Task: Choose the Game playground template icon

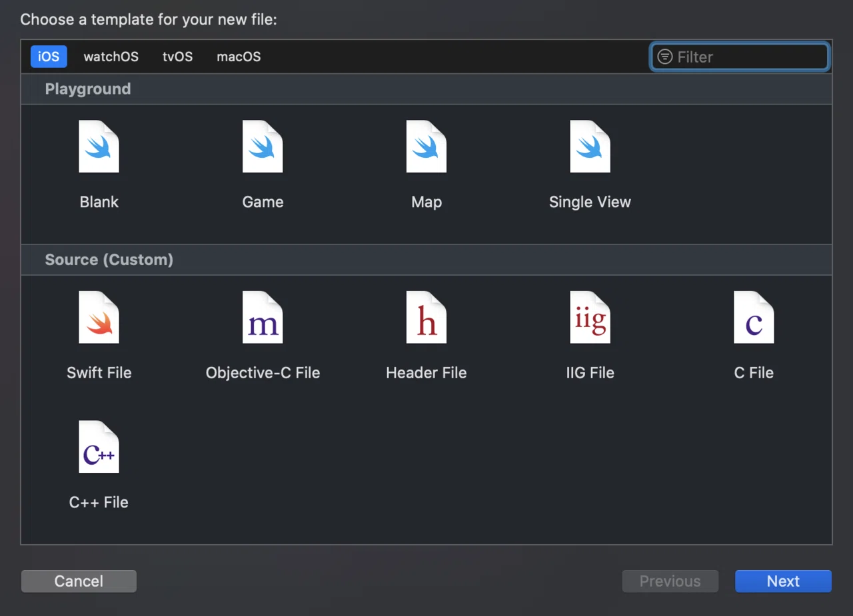Action: point(263,147)
